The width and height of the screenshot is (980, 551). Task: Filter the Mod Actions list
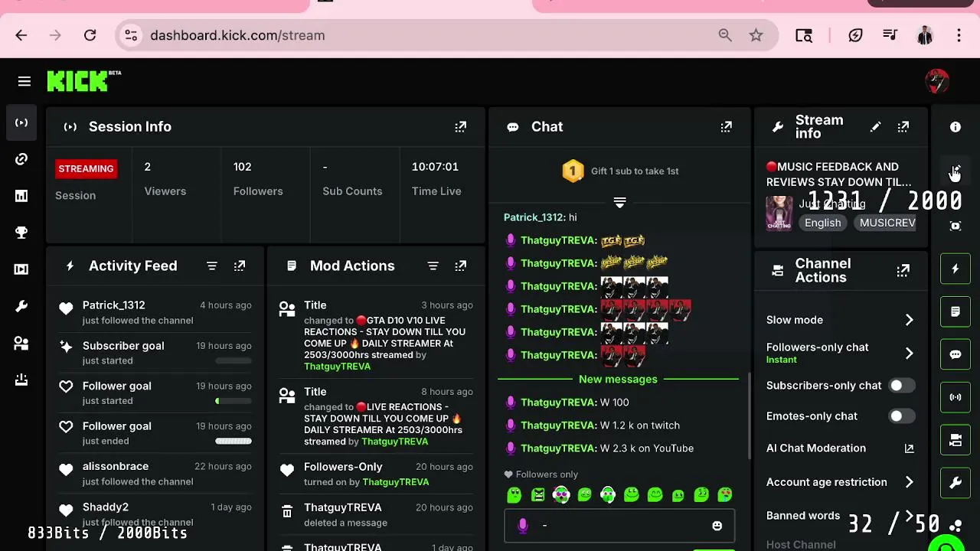pos(433,266)
